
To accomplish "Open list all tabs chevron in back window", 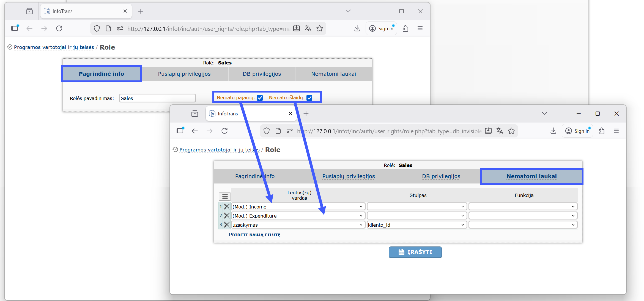I will point(348,11).
